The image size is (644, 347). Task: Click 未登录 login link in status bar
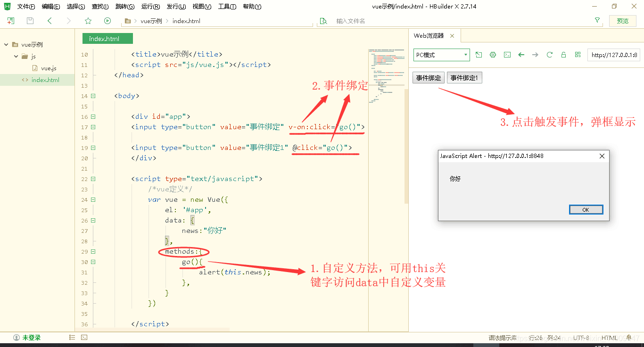click(32, 338)
